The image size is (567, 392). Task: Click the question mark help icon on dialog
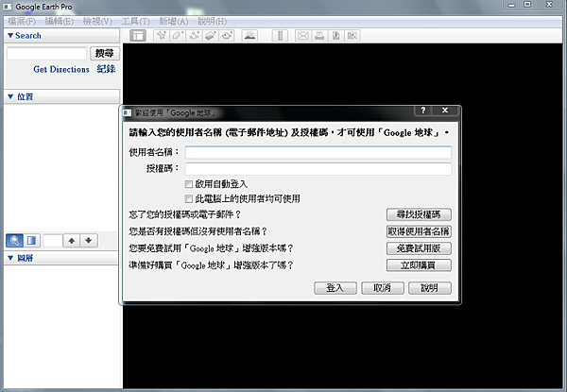[423, 111]
